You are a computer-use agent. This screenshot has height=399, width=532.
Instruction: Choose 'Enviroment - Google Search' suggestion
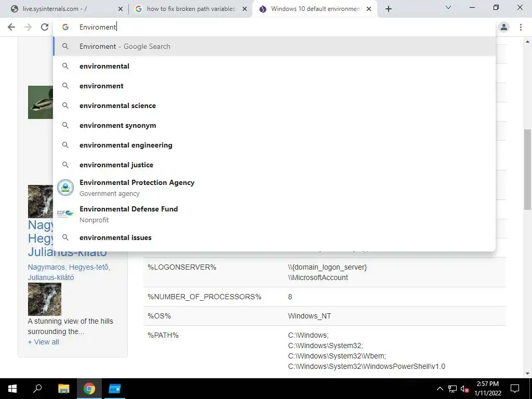[274, 46]
